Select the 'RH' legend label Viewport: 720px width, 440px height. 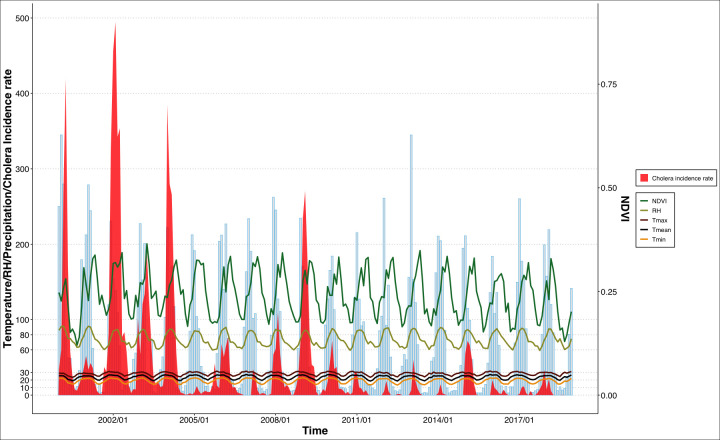click(656, 210)
